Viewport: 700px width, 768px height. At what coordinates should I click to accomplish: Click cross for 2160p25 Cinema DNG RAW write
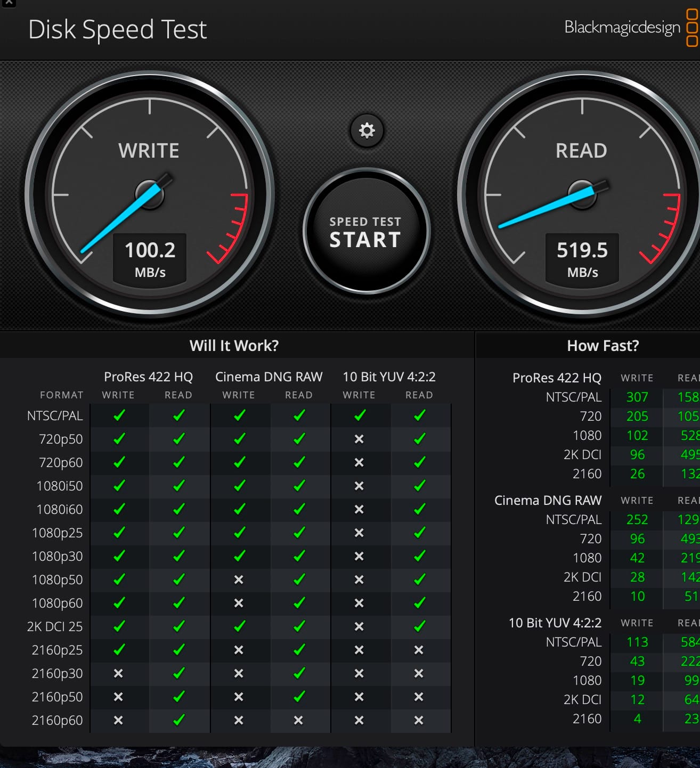239,650
